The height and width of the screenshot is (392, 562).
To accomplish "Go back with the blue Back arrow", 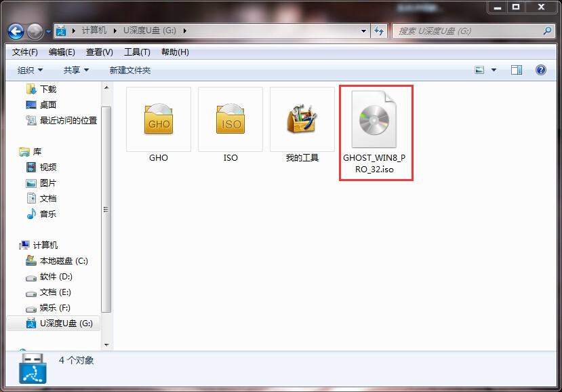I will click(16, 32).
